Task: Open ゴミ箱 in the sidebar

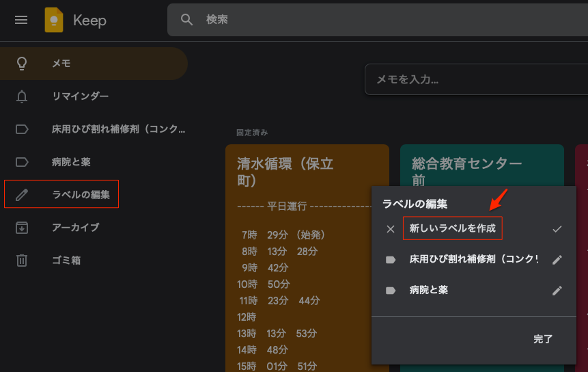Action: [67, 261]
